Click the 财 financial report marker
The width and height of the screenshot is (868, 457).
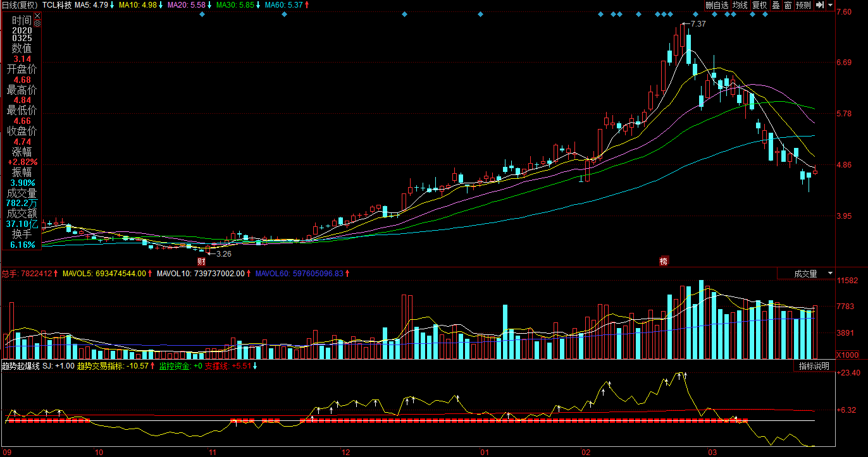[201, 261]
